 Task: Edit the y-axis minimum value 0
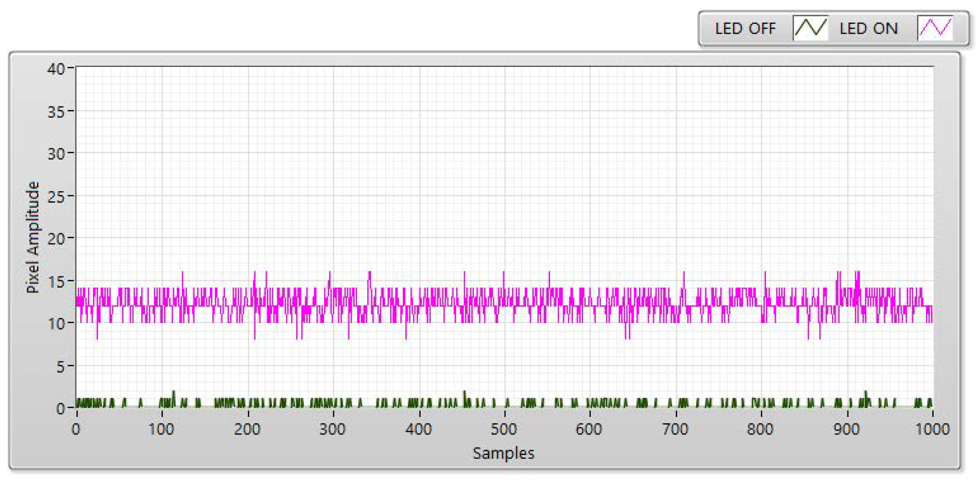click(60, 409)
